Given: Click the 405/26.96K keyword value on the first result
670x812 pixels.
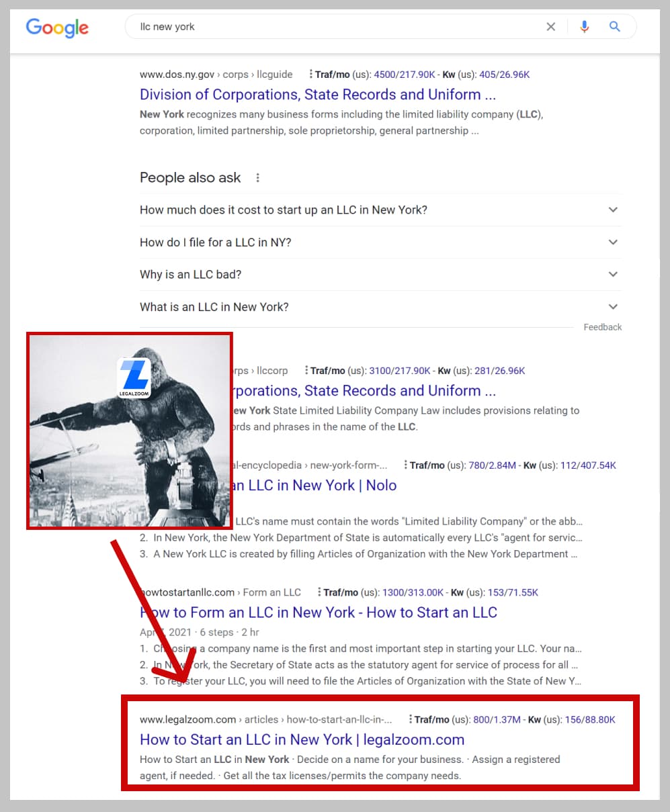Looking at the screenshot, I should point(504,75).
